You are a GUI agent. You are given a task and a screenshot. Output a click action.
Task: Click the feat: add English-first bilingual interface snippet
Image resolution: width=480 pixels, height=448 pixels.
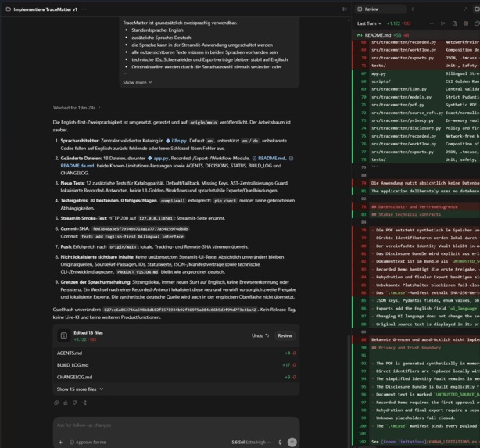133,237
